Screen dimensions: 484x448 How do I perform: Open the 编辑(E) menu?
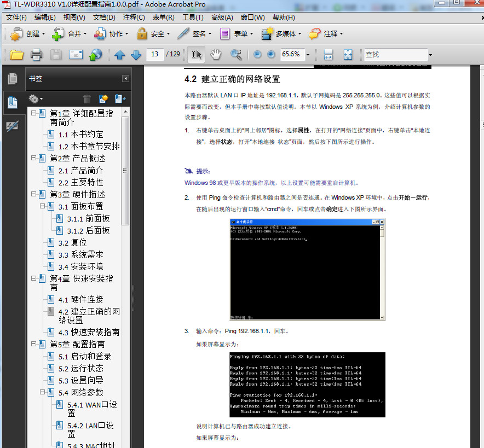pyautogui.click(x=45, y=18)
